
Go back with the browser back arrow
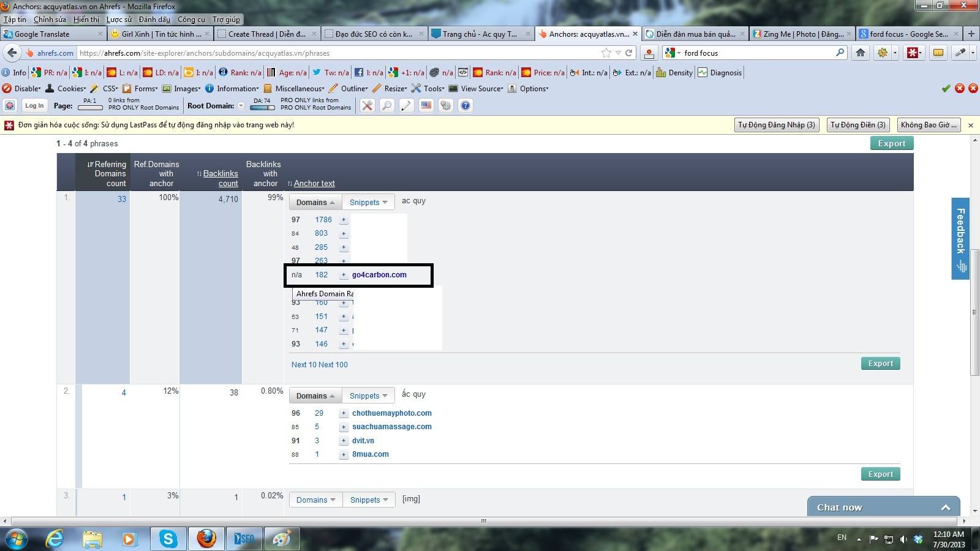click(x=12, y=53)
